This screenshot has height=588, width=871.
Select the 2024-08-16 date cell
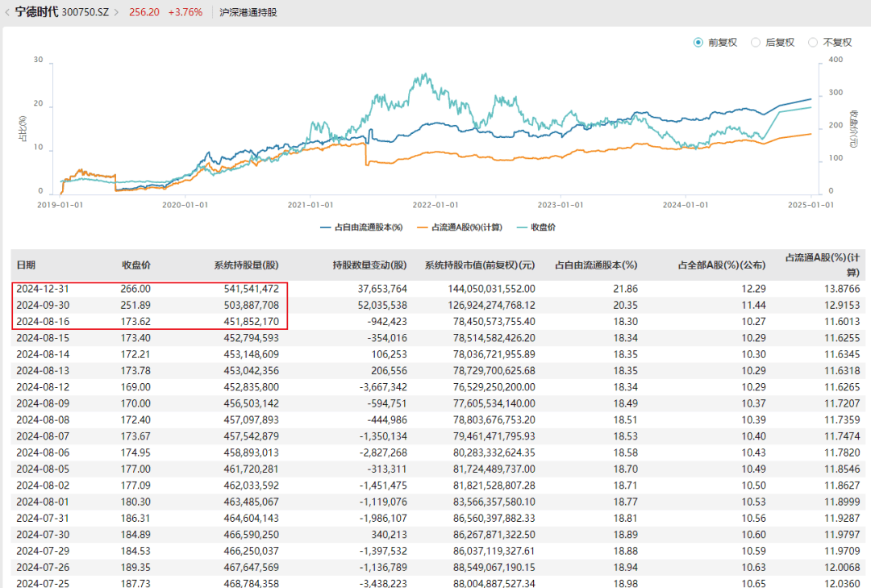43,321
